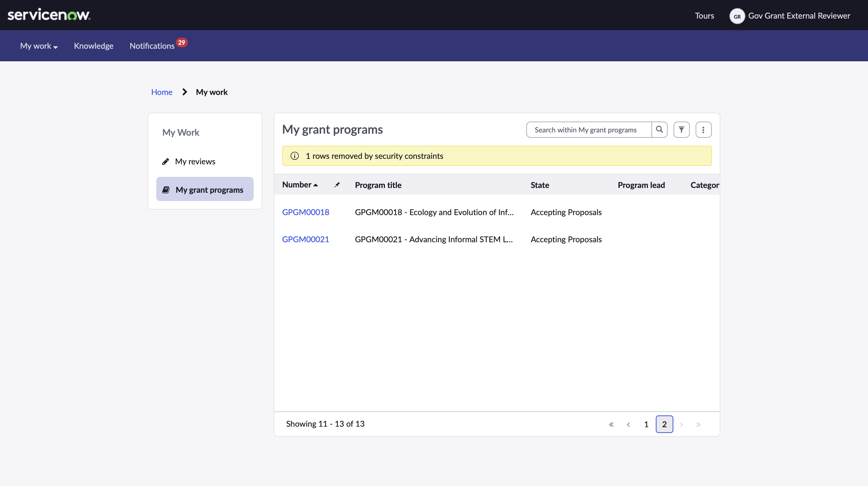Click the My work breadcrumb text
This screenshot has height=486, width=868.
212,92
